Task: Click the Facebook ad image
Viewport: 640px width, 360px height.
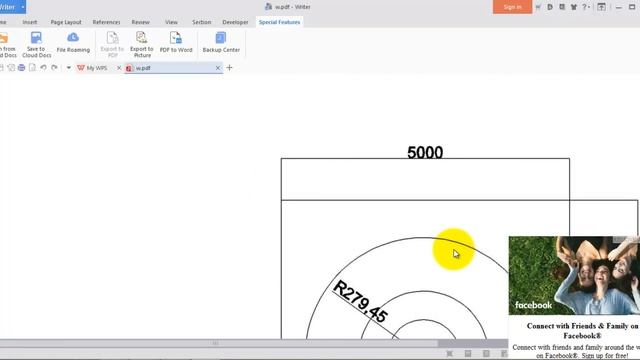Action: pos(574,276)
